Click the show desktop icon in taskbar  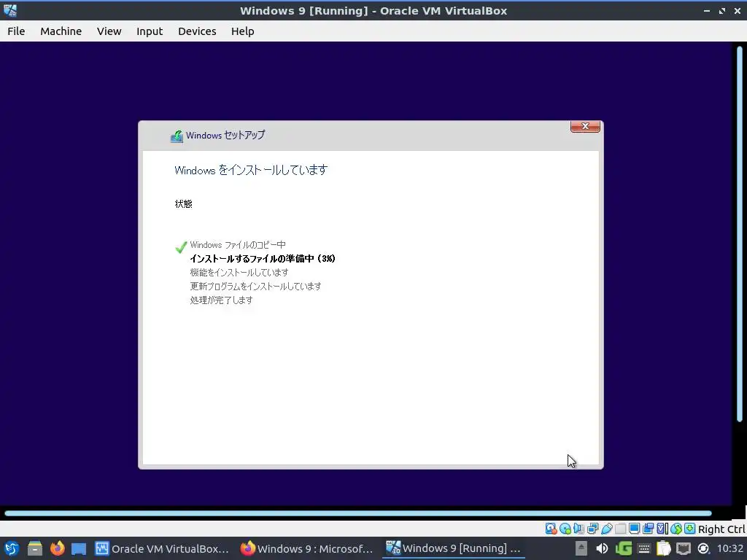pos(79,548)
